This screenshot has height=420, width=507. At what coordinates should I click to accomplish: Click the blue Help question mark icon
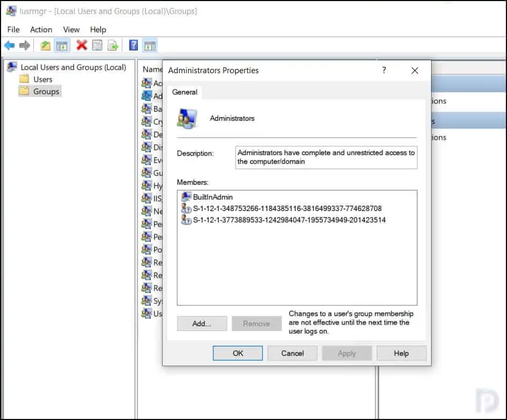tap(134, 45)
